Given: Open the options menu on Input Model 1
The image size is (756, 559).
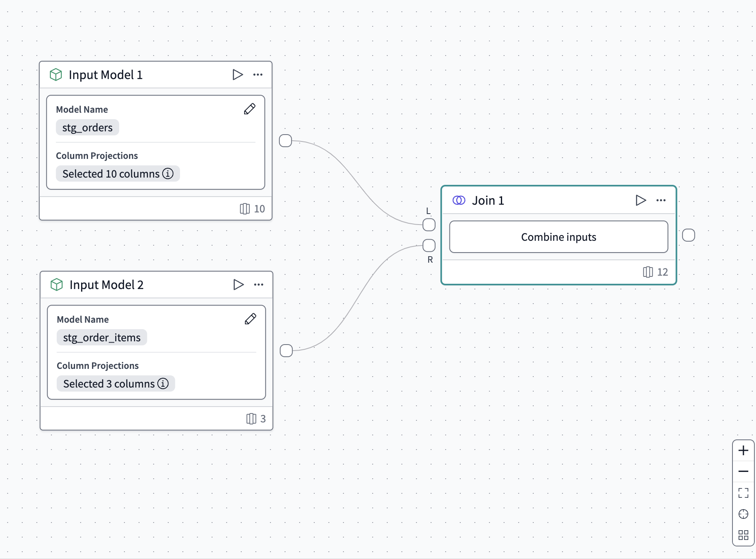Looking at the screenshot, I should [258, 75].
